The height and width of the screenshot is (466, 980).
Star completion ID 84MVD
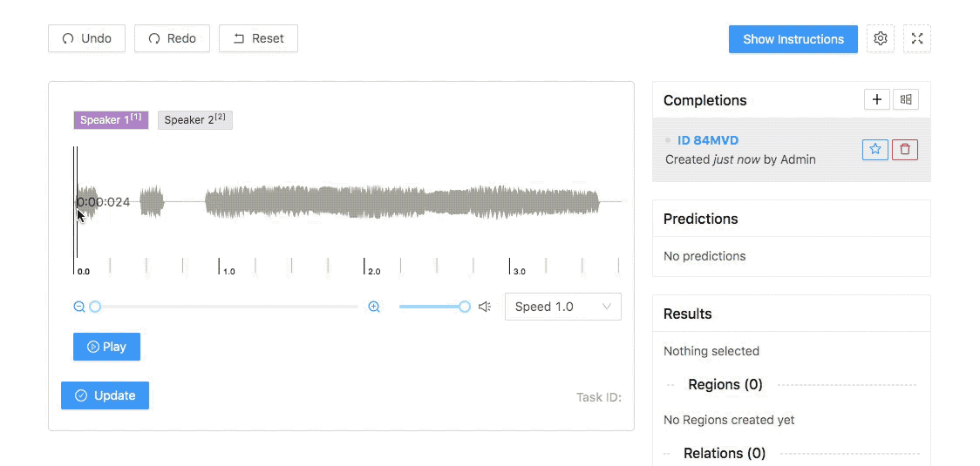click(x=875, y=149)
